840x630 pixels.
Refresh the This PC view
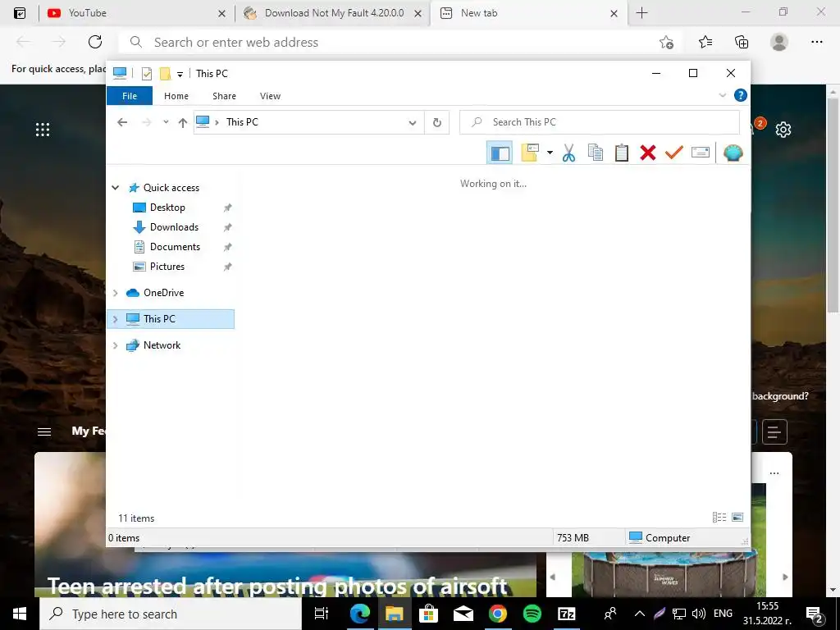coord(437,123)
